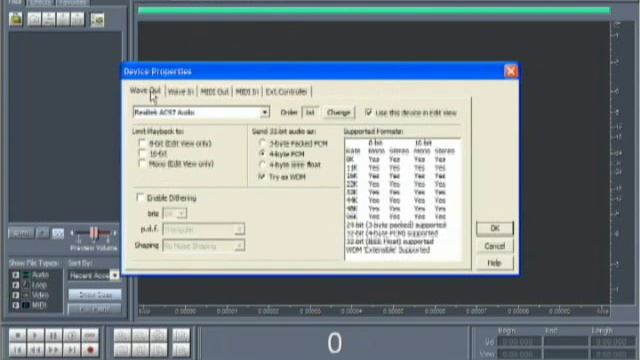Open the Realtek AC97 Audio device dropdown
This screenshot has width=640, height=360.
(x=264, y=112)
